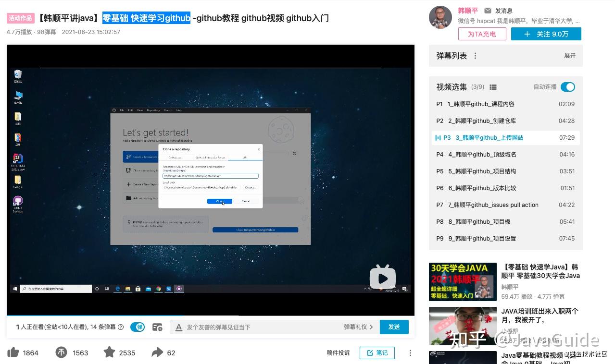Screen dimensions: 615x364
Task: Click the video progress bar under player
Action: point(211,315)
